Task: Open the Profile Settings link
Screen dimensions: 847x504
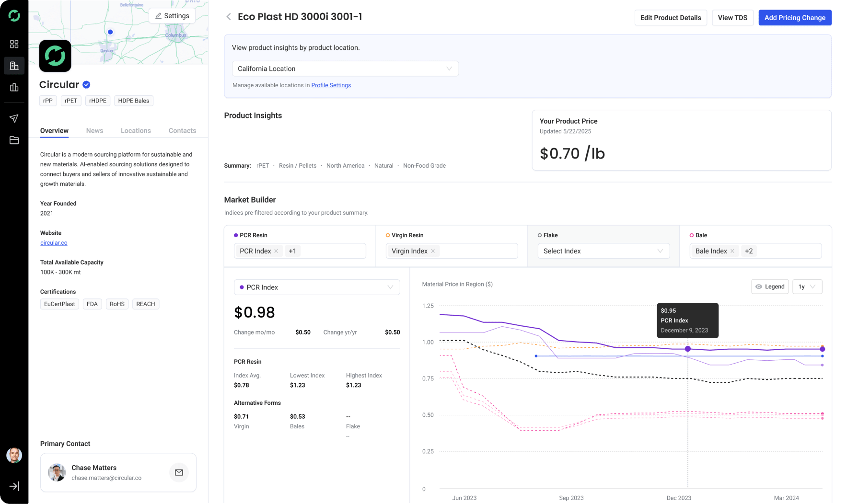Action: pyautogui.click(x=331, y=85)
